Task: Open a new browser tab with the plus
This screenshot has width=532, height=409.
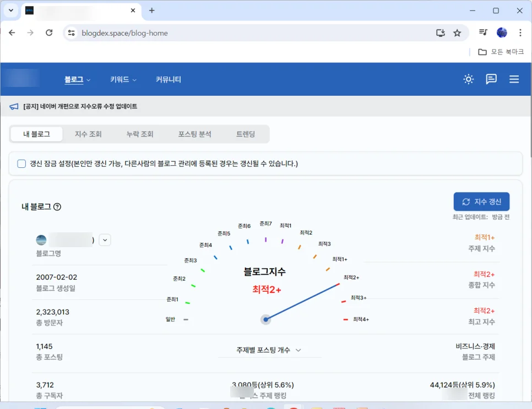Action: tap(151, 10)
